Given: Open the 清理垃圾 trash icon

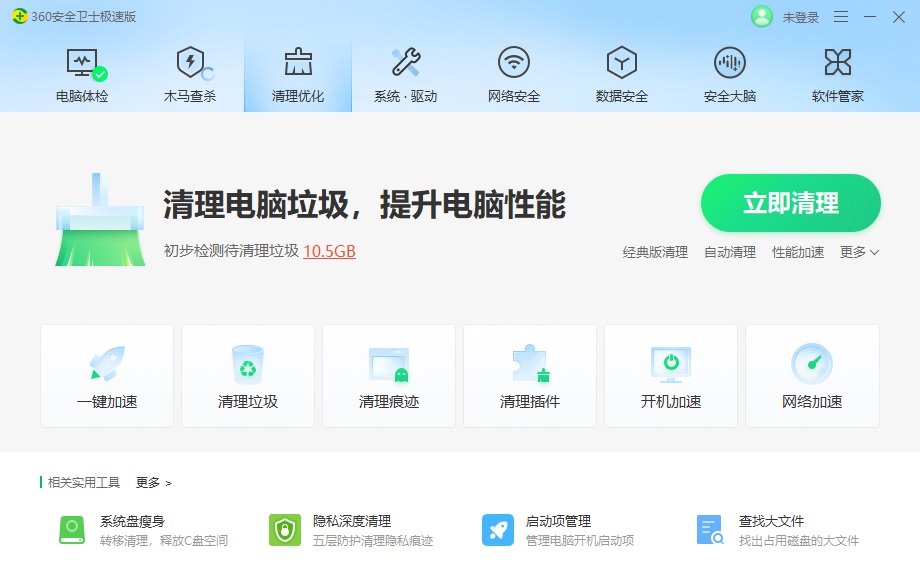Looking at the screenshot, I should tap(247, 375).
